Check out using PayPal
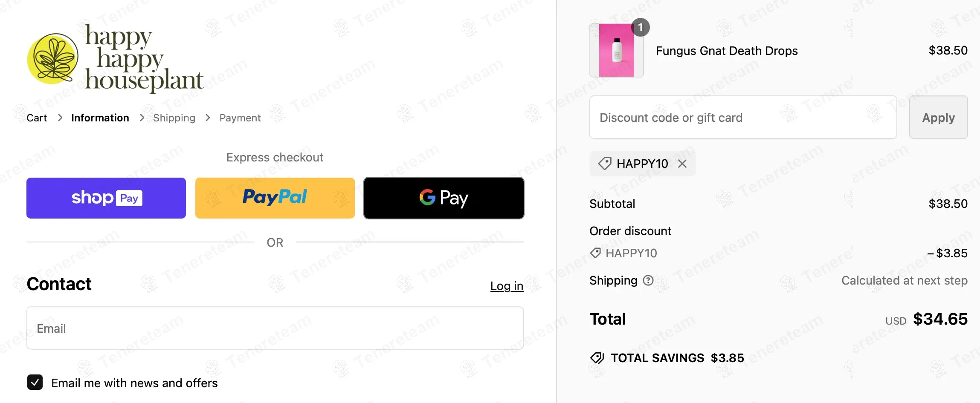 [275, 198]
